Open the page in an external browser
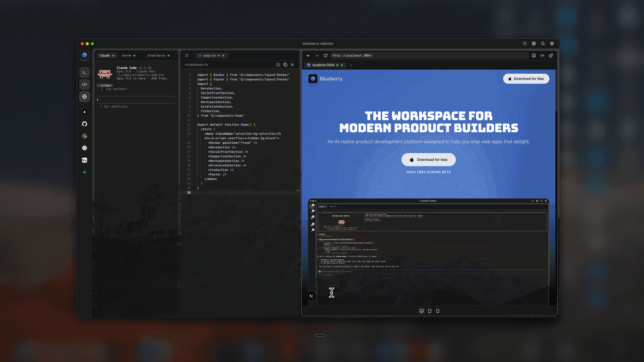 tap(551, 56)
